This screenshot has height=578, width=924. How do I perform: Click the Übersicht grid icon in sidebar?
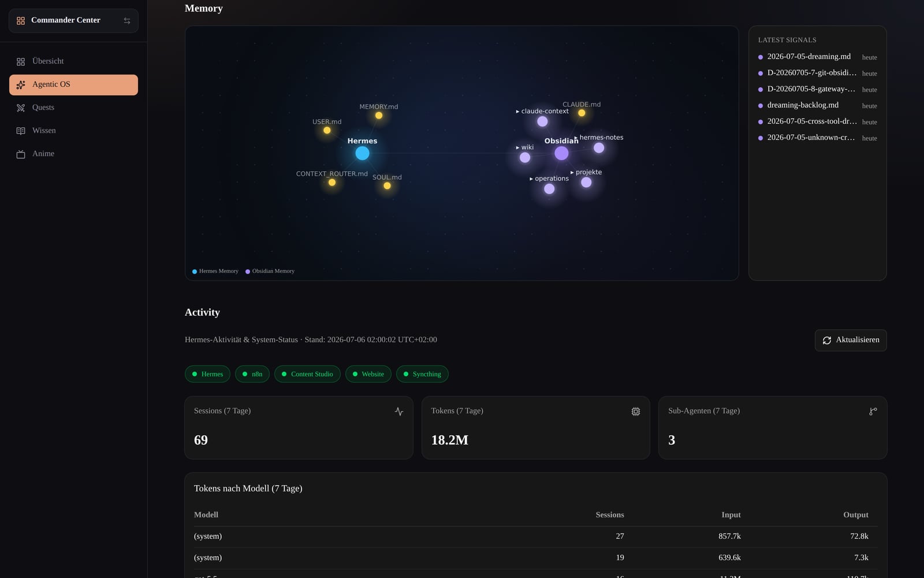(x=21, y=62)
